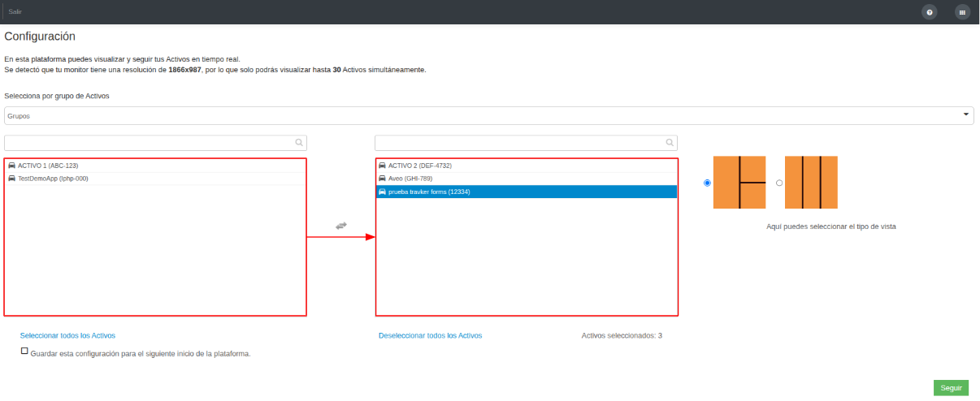Click Deseleccionar todos los Activos link

coord(431,335)
